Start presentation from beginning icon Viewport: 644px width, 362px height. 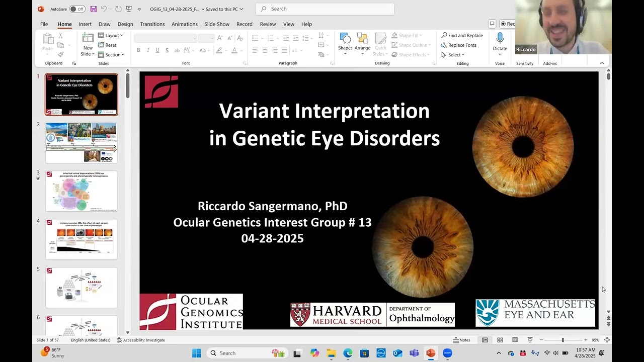pyautogui.click(x=129, y=9)
